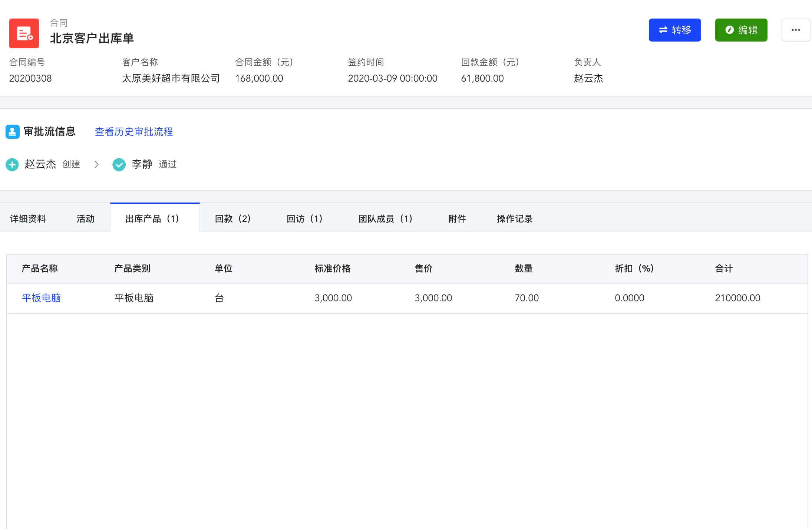Click the checkmark icon beside 李静

pyautogui.click(x=119, y=164)
